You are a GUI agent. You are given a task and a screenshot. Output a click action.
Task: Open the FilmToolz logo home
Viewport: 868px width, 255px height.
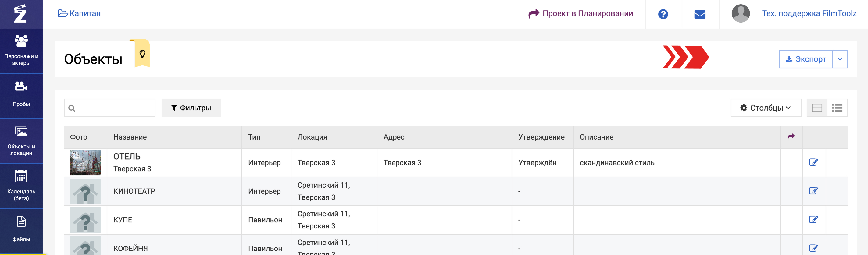click(20, 14)
